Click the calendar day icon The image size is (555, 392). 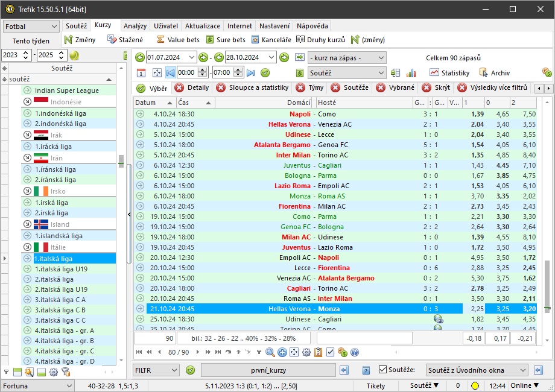point(141,73)
